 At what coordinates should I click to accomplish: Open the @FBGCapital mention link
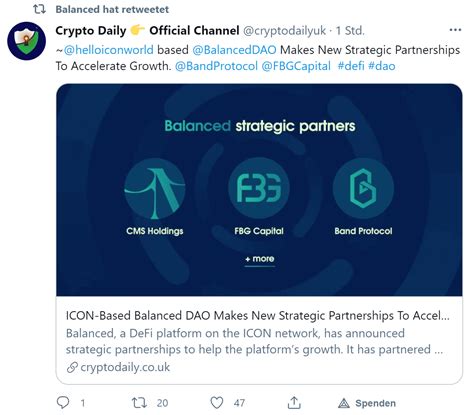(296, 66)
